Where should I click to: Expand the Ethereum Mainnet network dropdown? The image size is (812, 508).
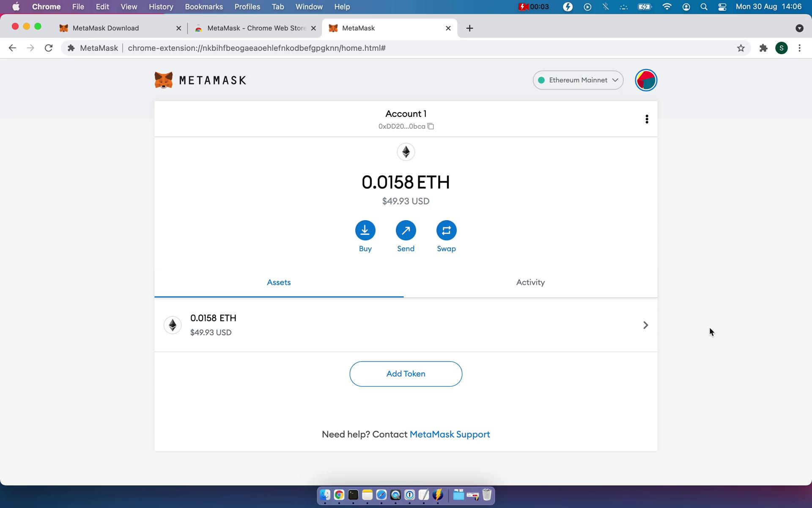point(578,80)
